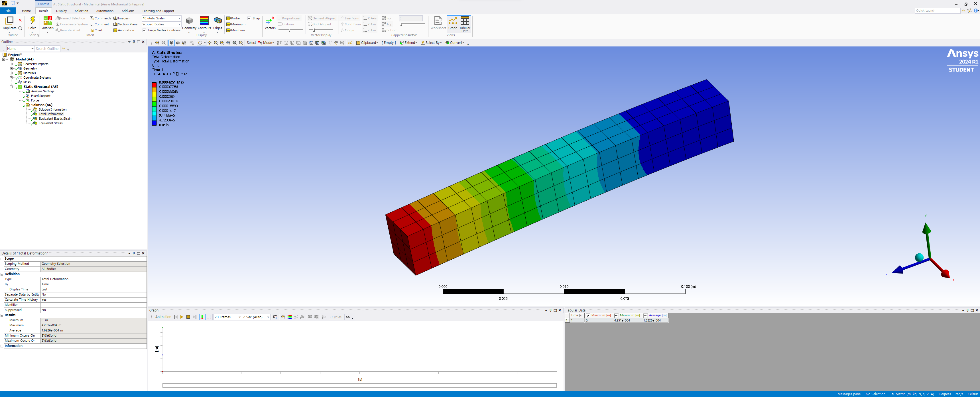Click the red color band in legend

[154, 85]
